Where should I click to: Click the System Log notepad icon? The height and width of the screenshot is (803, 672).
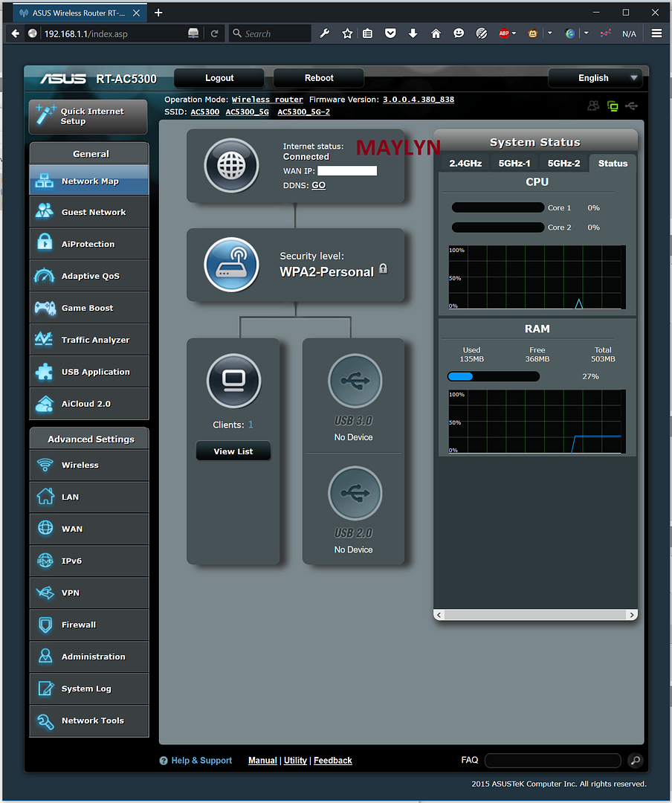(45, 688)
